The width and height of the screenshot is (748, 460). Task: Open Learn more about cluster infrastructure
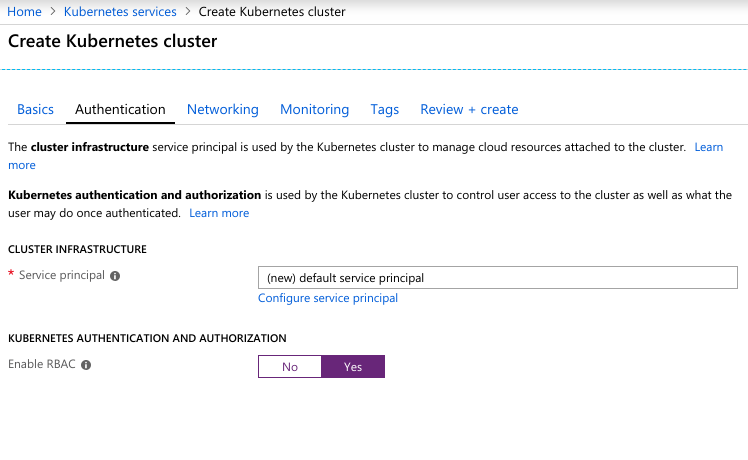point(708,147)
